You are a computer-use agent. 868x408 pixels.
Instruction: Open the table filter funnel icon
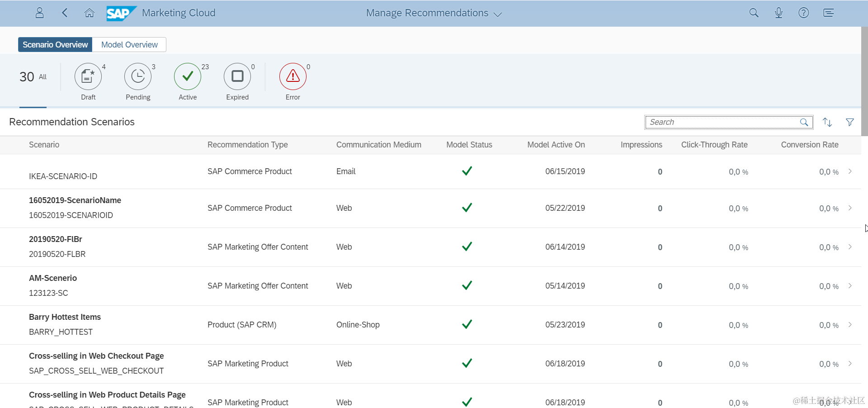tap(850, 122)
